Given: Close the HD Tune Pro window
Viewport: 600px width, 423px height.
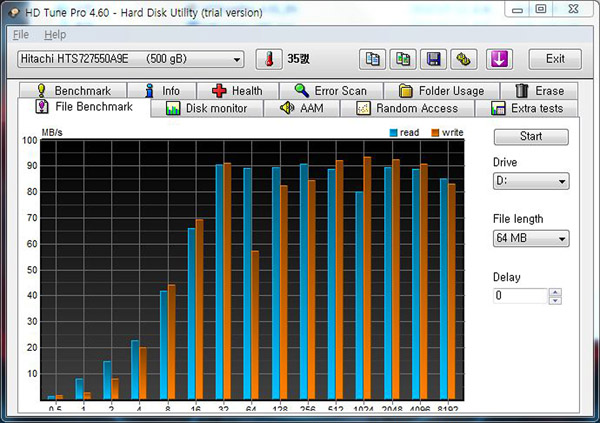Looking at the screenshot, I should point(573,9).
